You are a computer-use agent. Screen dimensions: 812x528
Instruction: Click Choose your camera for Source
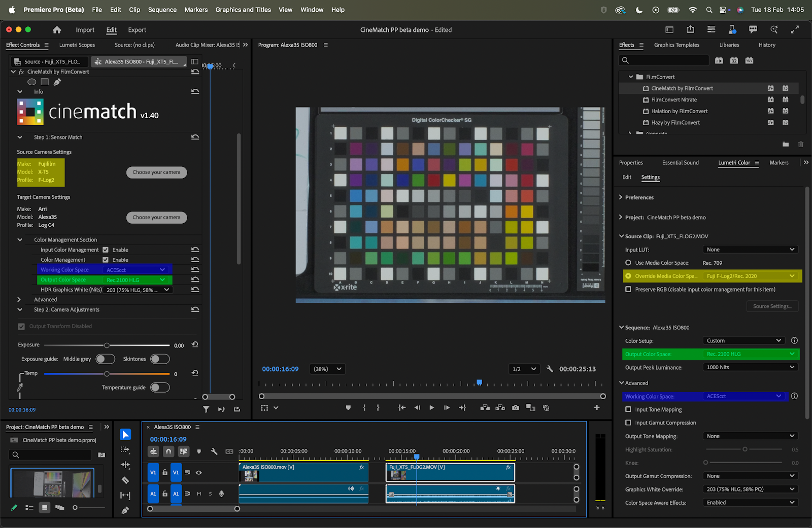156,172
